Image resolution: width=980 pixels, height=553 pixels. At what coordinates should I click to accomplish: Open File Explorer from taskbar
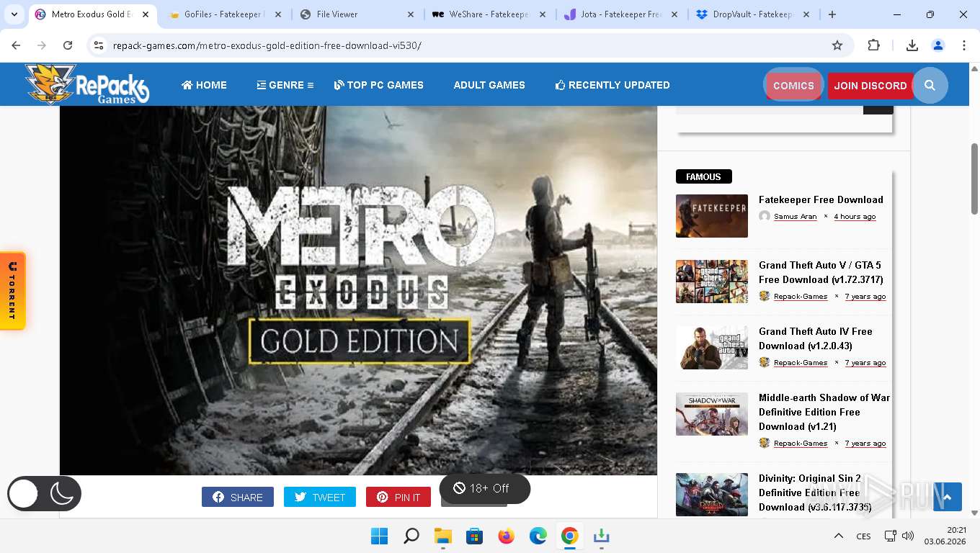(x=442, y=536)
